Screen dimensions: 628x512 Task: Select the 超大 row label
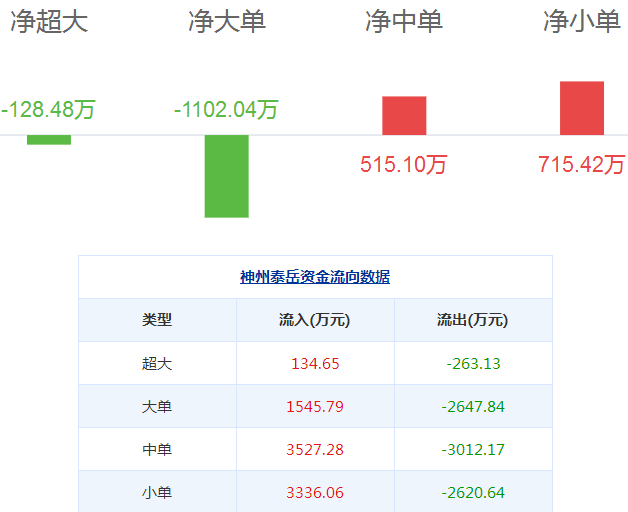pyautogui.click(x=157, y=363)
